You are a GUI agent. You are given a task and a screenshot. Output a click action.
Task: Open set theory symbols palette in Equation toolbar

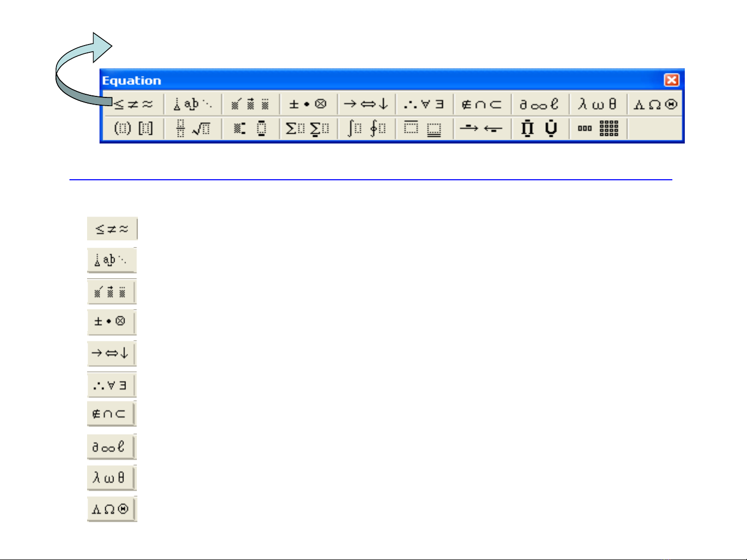(x=482, y=104)
